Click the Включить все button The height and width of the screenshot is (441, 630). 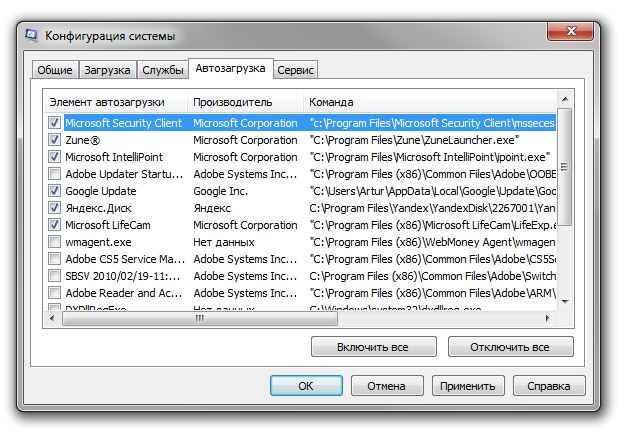click(x=373, y=347)
